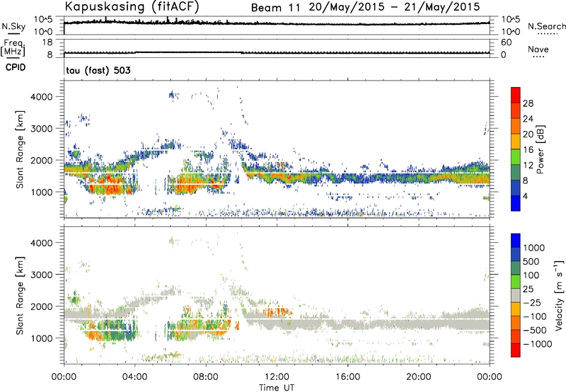566x392 pixels.
Task: Click the 'Freq. [MHz]' axis label
Action: [x=13, y=47]
